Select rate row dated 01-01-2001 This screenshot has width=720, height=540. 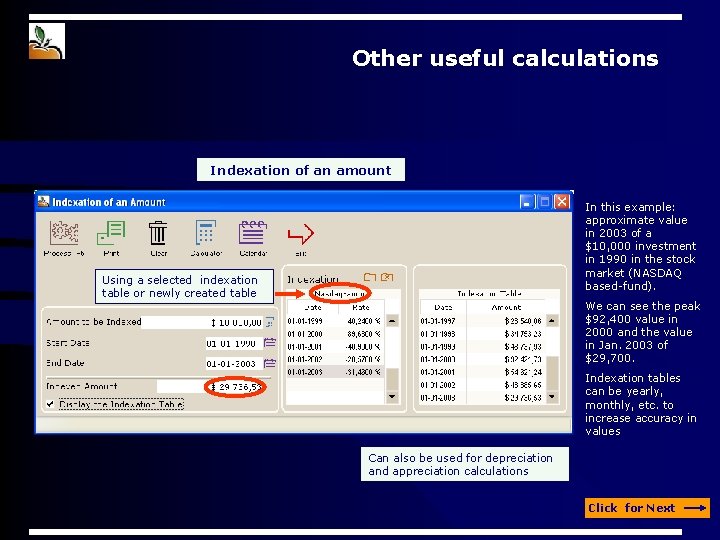pos(335,347)
